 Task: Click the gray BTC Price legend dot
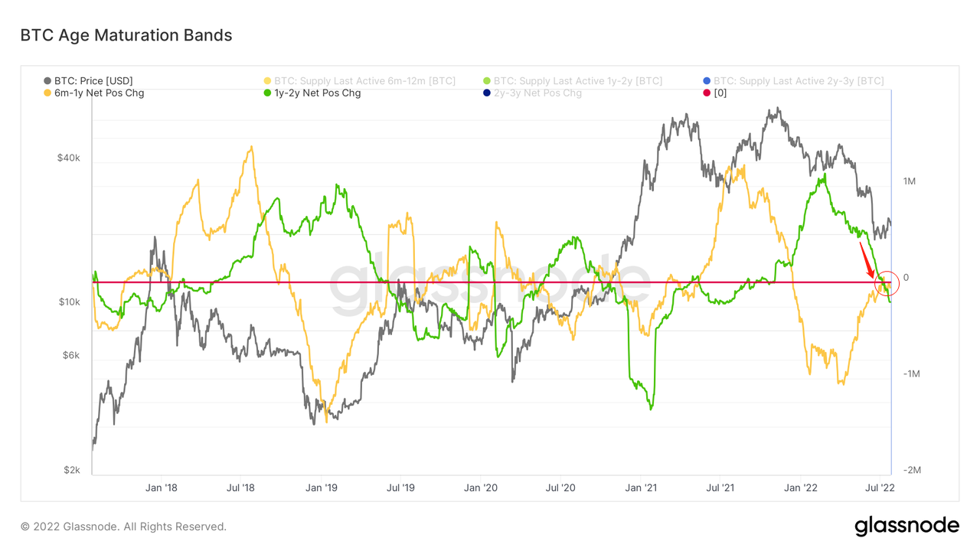[47, 81]
